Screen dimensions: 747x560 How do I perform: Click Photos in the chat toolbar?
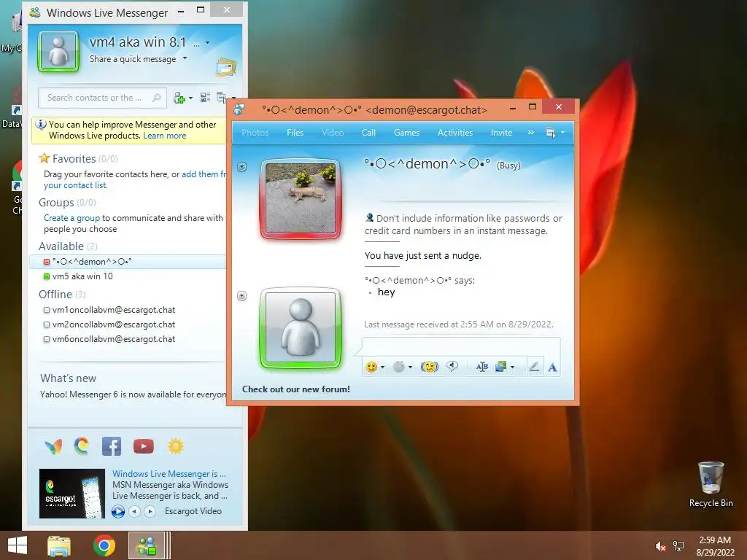255,133
